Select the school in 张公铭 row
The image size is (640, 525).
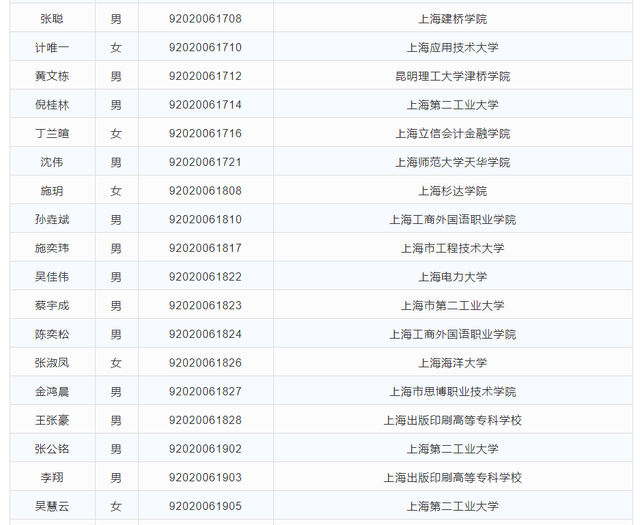453,449
